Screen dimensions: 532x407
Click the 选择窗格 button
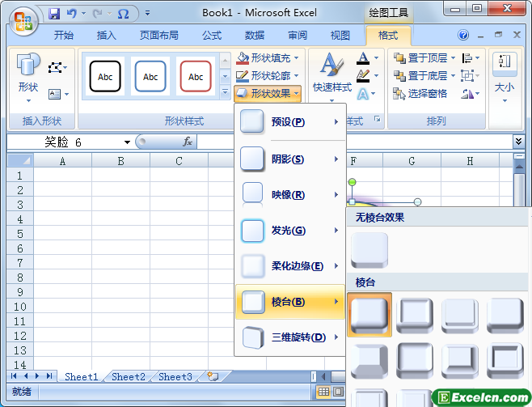tap(420, 93)
